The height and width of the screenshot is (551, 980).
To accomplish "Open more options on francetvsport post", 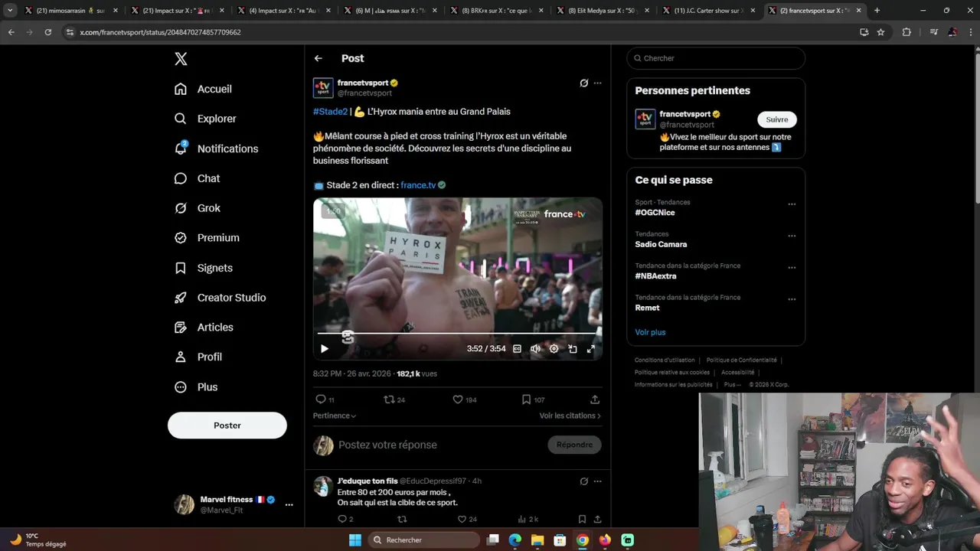I will point(597,83).
